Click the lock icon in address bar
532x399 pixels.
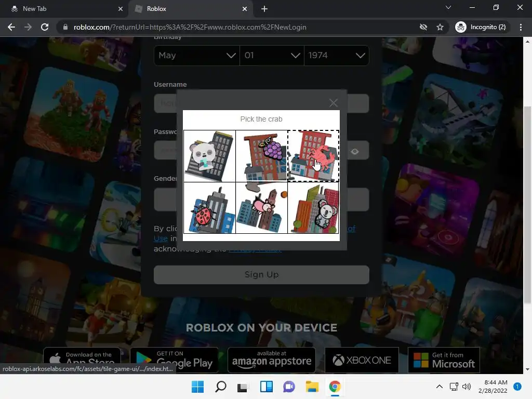(65, 27)
